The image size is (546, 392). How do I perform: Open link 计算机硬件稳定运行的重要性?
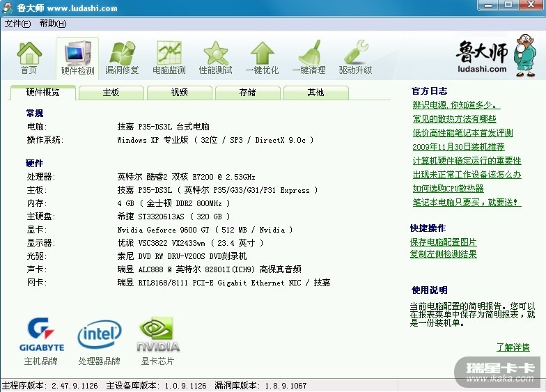pyautogui.click(x=467, y=161)
